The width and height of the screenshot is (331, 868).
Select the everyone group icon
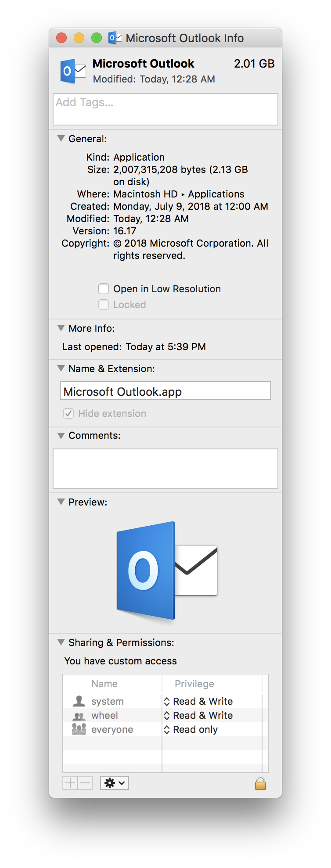(x=79, y=729)
